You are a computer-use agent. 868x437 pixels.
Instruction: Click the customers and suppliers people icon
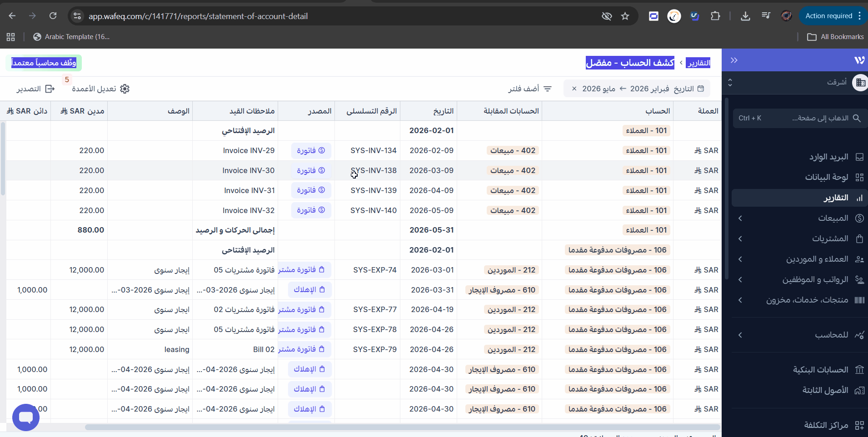tap(859, 259)
